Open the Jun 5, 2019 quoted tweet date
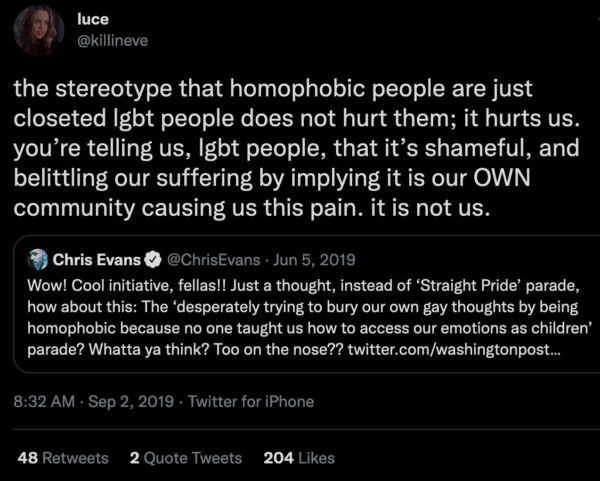This screenshot has height=481, width=600. pos(316,260)
